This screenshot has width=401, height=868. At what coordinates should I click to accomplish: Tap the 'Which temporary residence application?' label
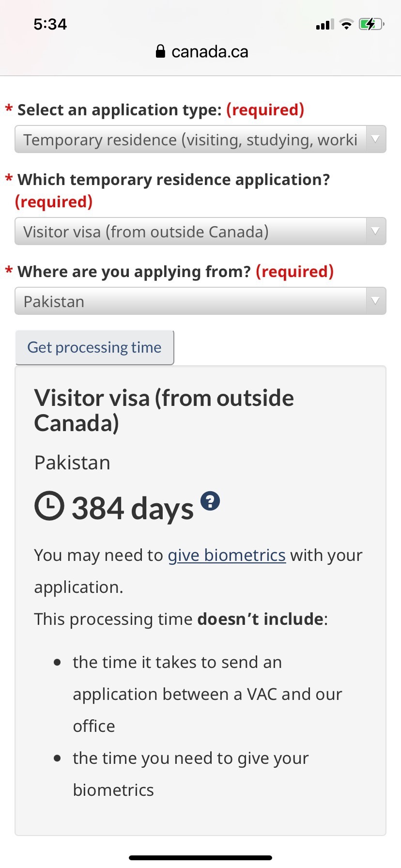point(173,180)
